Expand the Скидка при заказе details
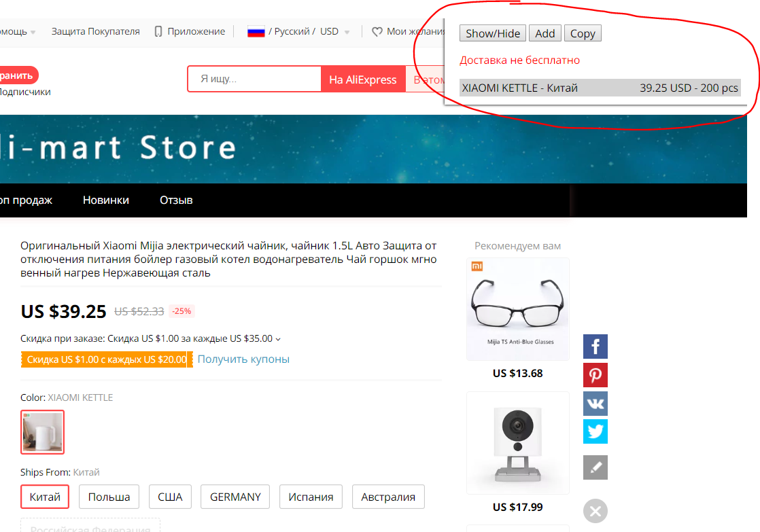 point(278,339)
